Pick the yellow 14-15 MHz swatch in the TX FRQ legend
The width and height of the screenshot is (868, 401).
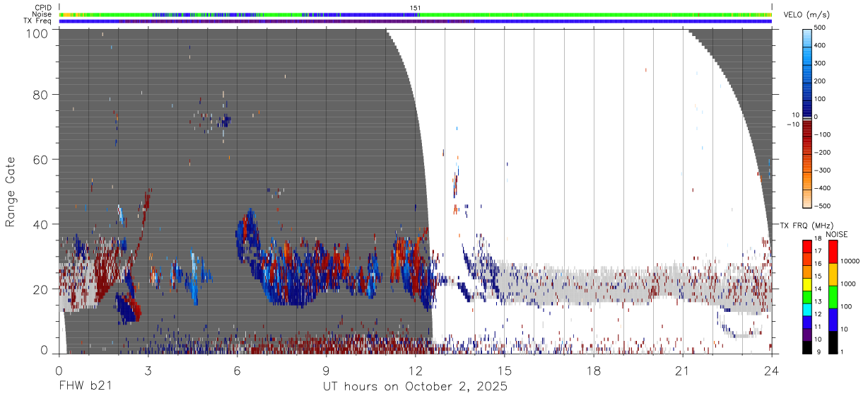tap(807, 284)
